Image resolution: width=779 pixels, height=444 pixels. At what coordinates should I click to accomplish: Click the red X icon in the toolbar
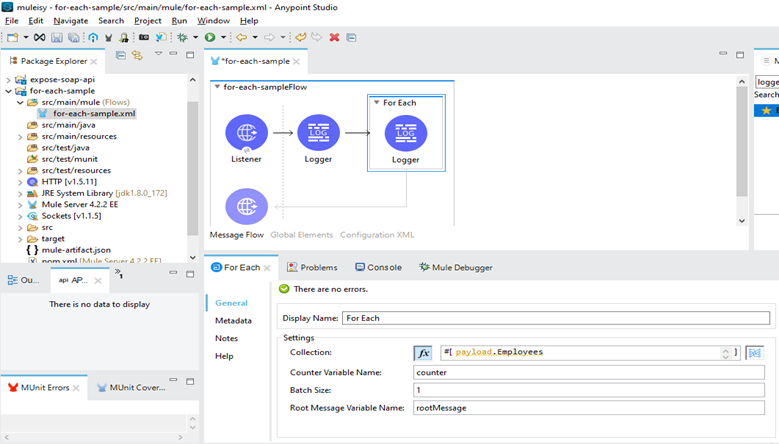coord(334,37)
